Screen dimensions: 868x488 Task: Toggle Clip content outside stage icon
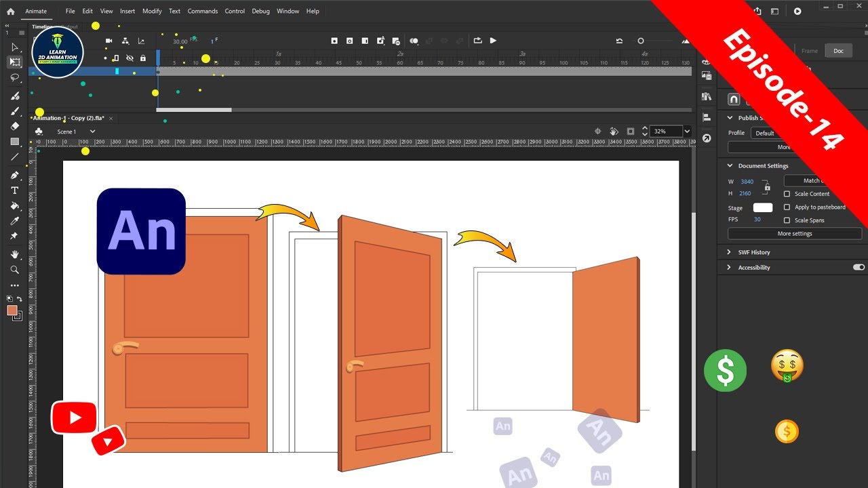click(631, 131)
